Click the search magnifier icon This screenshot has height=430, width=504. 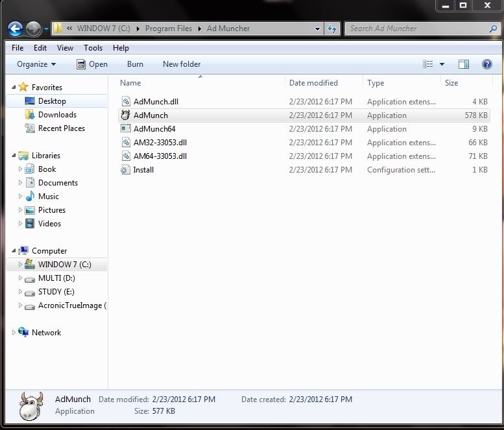(x=493, y=29)
